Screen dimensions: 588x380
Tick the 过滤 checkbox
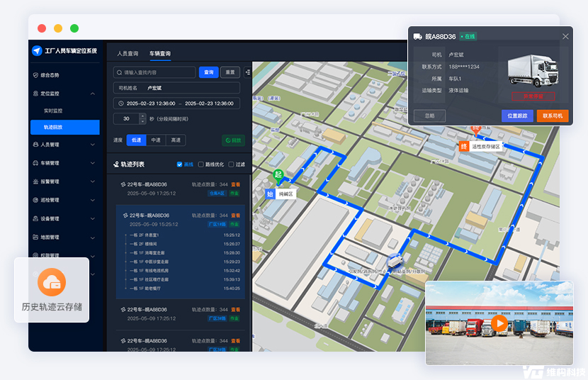coord(230,164)
